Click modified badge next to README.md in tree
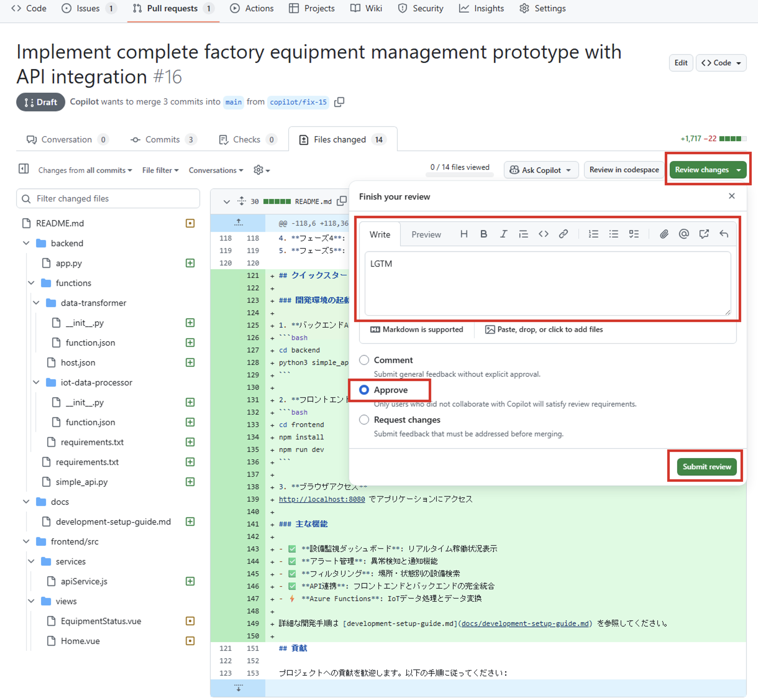The height and width of the screenshot is (700, 758). click(x=190, y=223)
